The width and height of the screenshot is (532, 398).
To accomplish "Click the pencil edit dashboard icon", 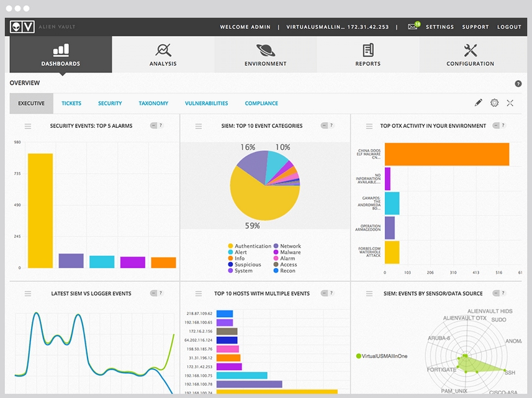I will coord(479,103).
